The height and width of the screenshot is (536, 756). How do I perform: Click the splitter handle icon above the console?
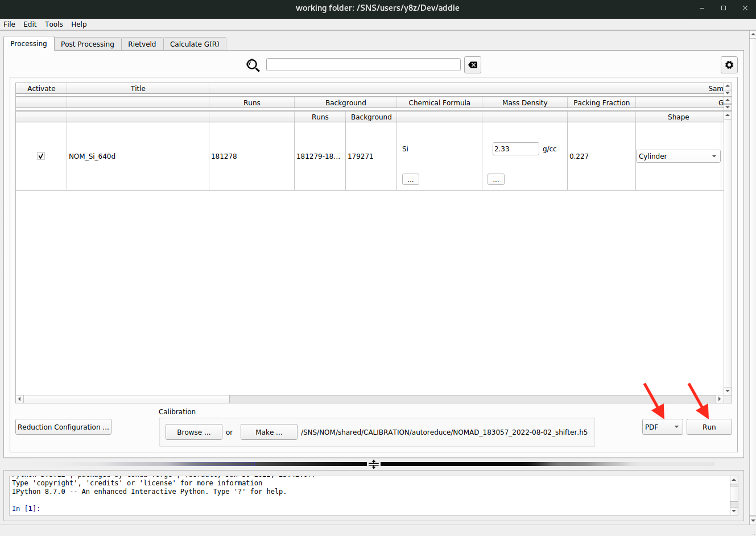click(373, 464)
